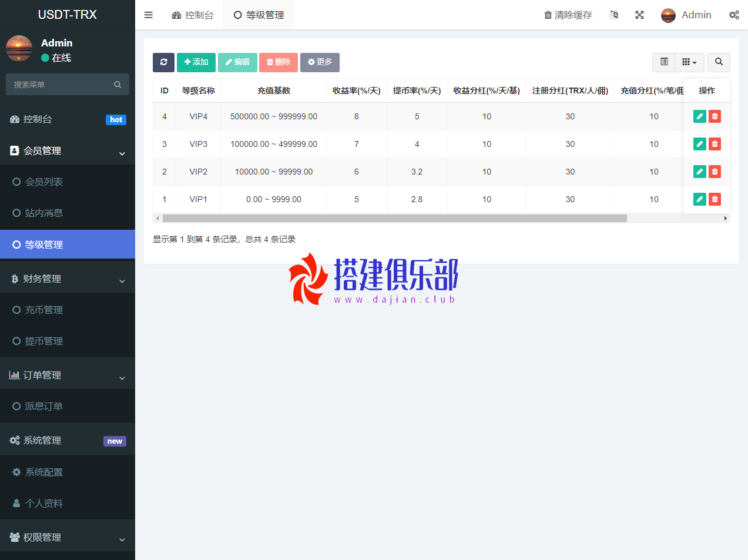This screenshot has height=560, width=748.
Task: Edit the VIP1 row with pencil icon
Action: coord(700,199)
